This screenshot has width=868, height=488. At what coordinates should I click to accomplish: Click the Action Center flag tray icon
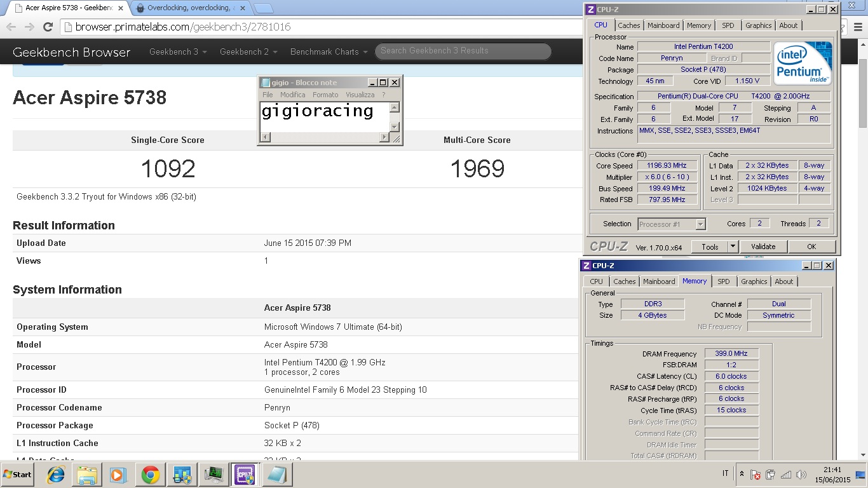pos(756,475)
